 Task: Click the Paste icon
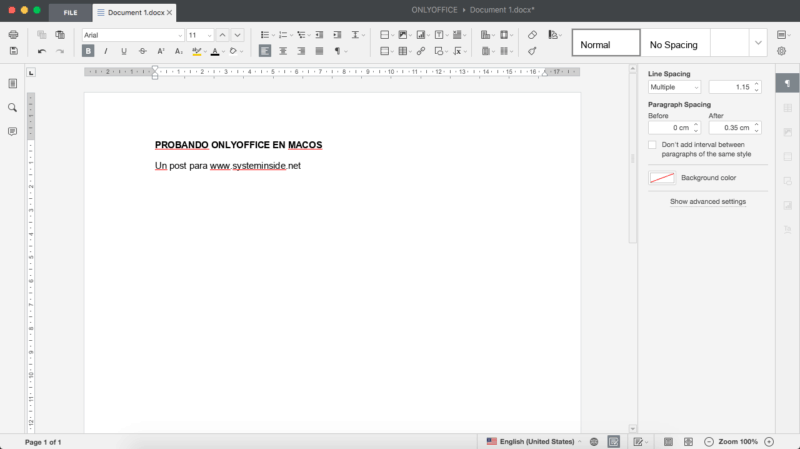60,35
